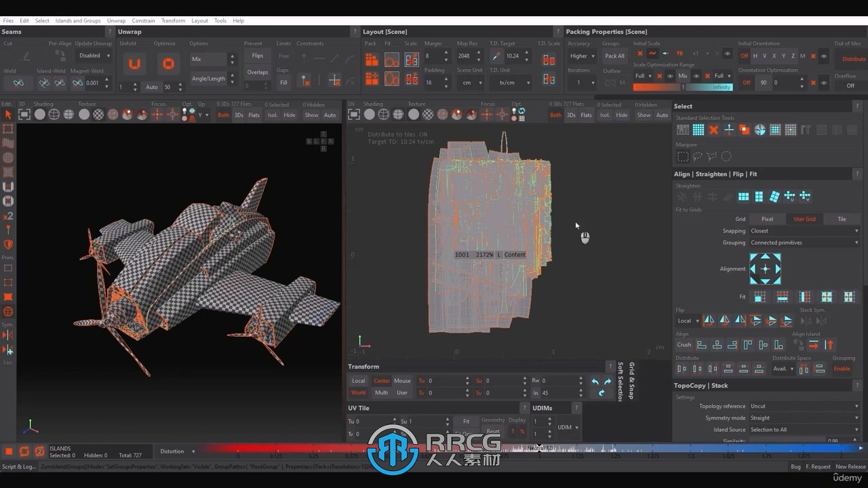Open the Unwrap menu
The width and height of the screenshot is (868, 488).
tap(116, 20)
